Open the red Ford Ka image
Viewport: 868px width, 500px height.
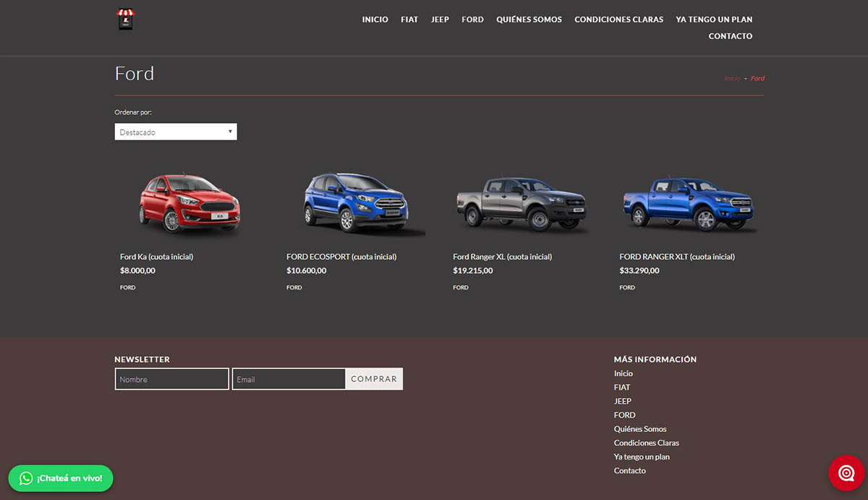190,203
